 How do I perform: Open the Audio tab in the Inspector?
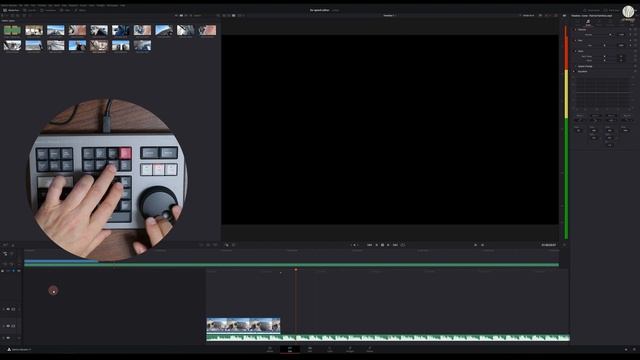[x=588, y=23]
